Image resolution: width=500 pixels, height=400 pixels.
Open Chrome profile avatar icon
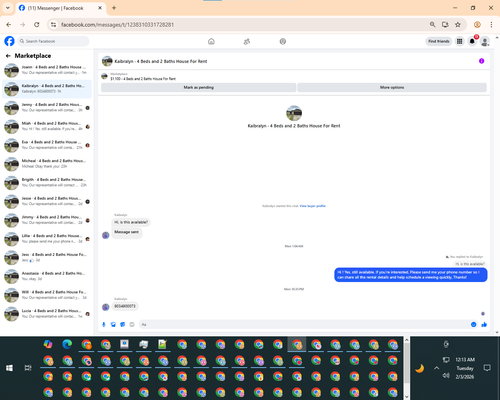[477, 25]
